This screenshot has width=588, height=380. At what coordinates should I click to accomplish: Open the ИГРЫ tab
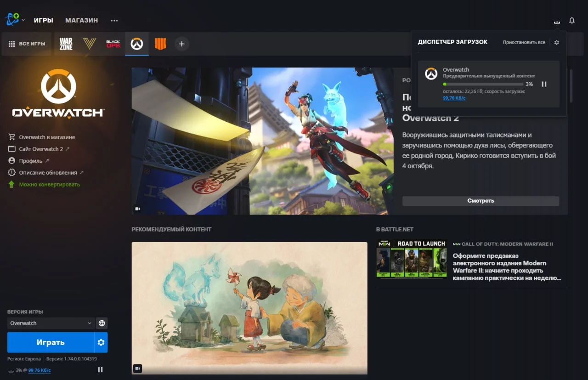[x=44, y=20]
